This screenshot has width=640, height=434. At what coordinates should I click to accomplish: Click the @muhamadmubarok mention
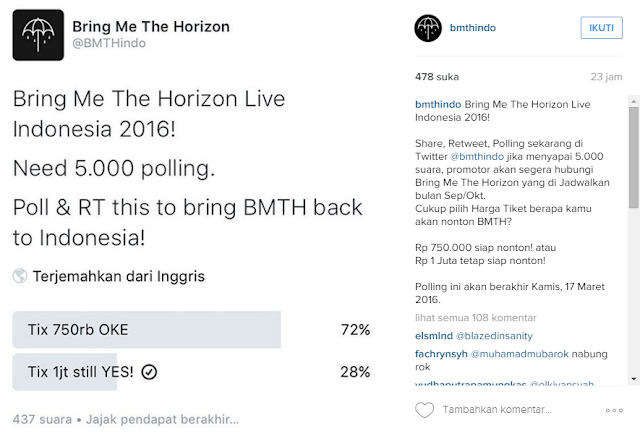[x=520, y=354]
